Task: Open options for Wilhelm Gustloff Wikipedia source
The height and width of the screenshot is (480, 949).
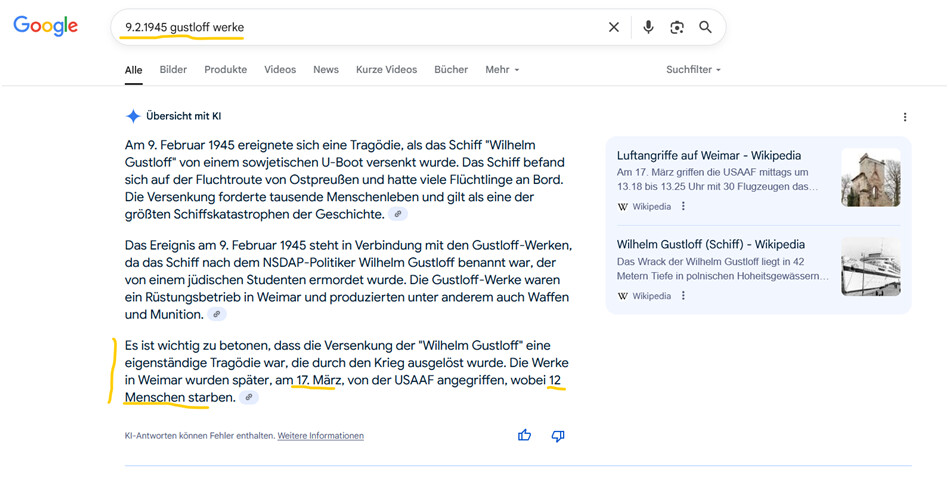Action: click(x=683, y=296)
